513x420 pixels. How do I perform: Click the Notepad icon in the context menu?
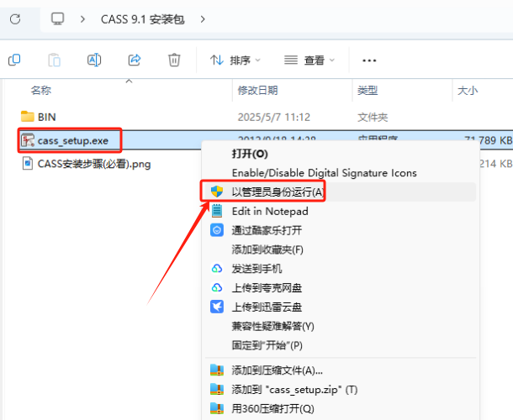click(x=217, y=211)
